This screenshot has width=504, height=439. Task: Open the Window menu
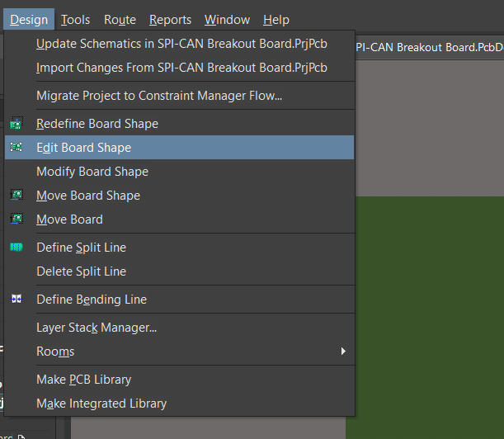(x=227, y=20)
